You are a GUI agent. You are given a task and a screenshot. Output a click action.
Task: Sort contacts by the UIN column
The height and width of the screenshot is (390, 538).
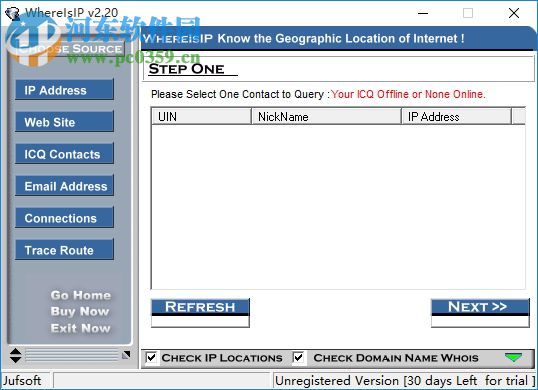(x=201, y=116)
